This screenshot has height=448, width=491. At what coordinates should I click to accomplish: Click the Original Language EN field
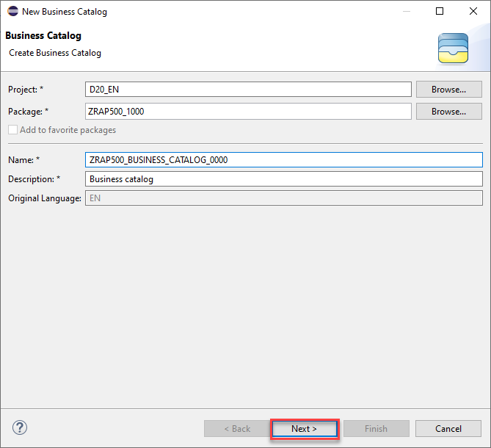tap(284, 198)
